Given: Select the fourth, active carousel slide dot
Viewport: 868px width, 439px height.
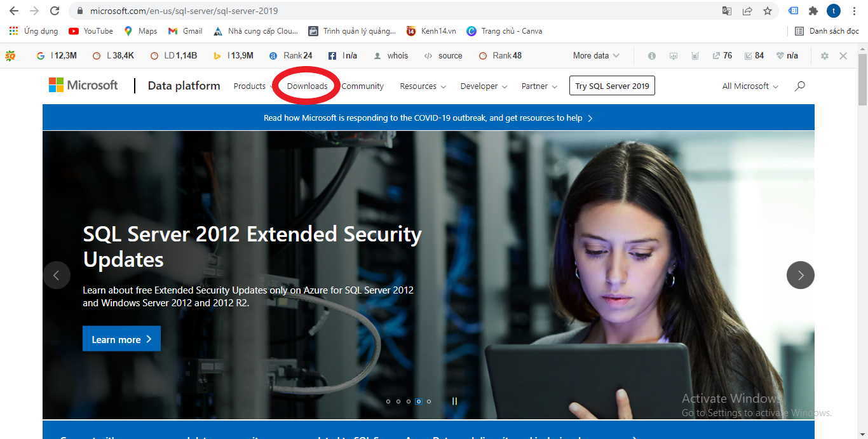Looking at the screenshot, I should tap(419, 402).
